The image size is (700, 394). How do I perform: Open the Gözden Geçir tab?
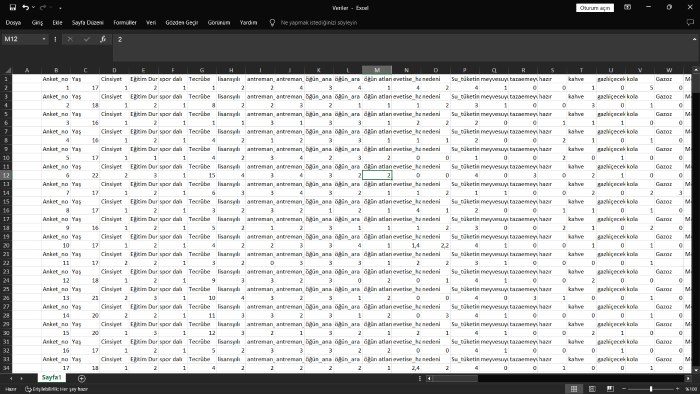(182, 22)
